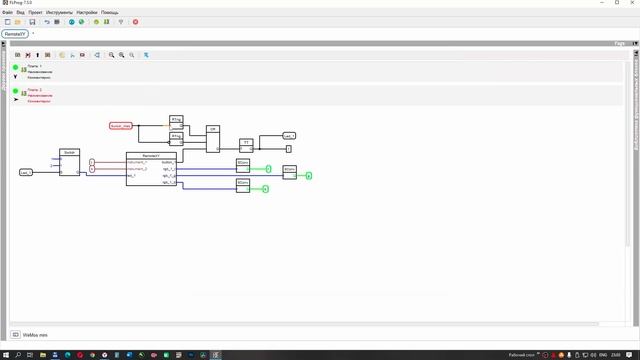Viewport: 640px width, 360px height.
Task: Select the RemoteXY project tab
Action: point(15,34)
